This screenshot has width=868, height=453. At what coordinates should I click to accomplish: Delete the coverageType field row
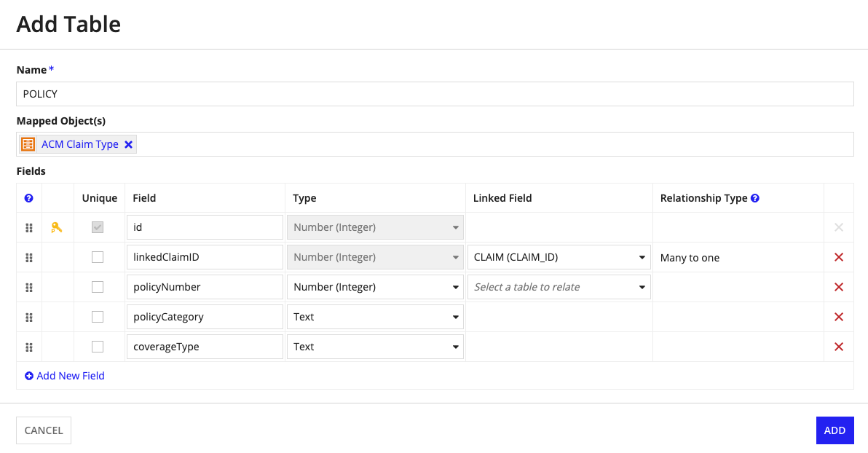pos(837,347)
